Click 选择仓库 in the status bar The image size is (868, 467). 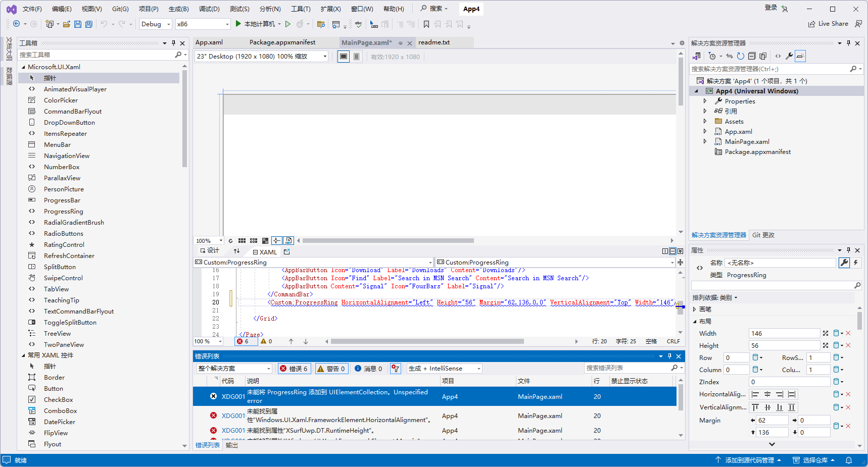[814, 460]
